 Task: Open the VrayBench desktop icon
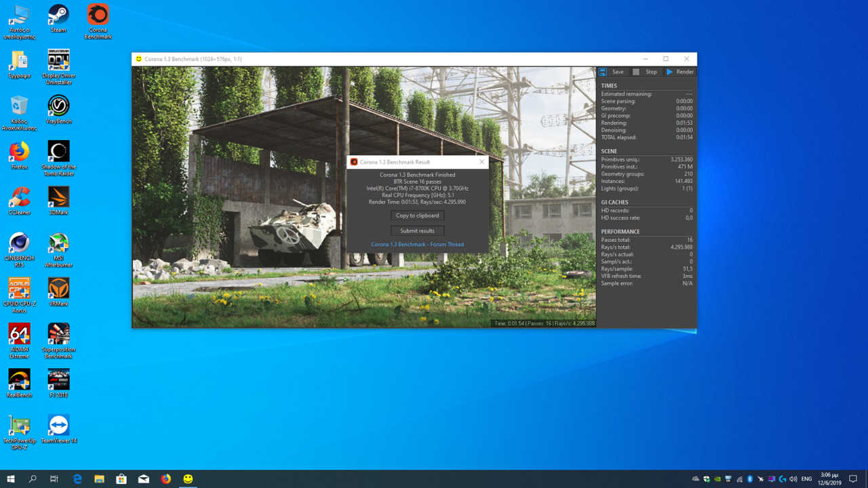[58, 110]
